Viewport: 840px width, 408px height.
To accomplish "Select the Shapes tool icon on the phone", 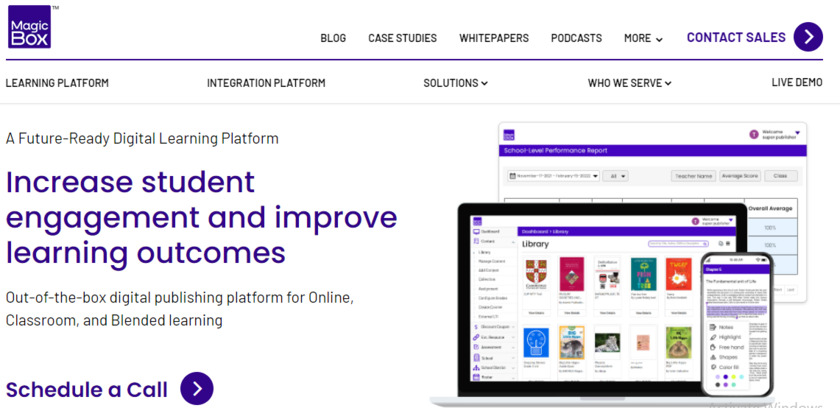I will pos(713,357).
